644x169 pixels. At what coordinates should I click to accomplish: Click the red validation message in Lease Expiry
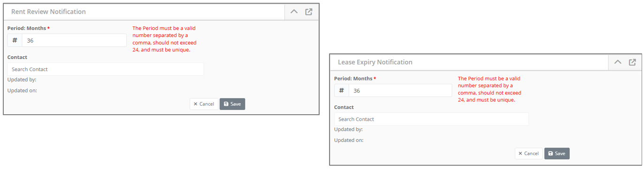click(x=489, y=89)
